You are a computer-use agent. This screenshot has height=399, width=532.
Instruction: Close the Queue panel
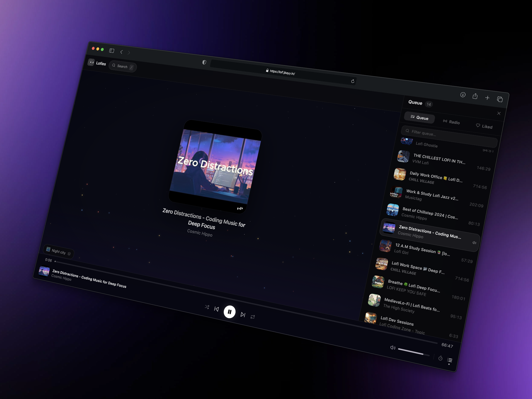click(499, 113)
